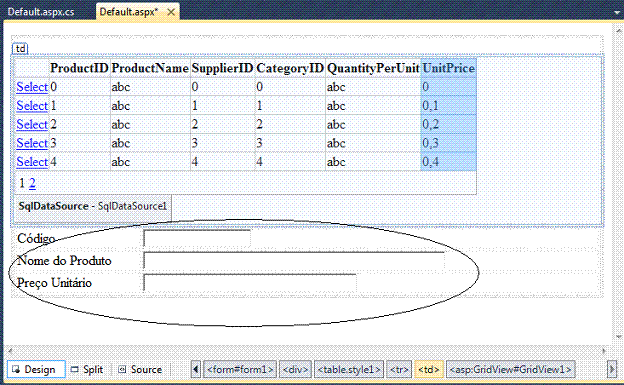Click the Preço Unitário text box
This screenshot has width=624, height=385.
tap(250, 283)
